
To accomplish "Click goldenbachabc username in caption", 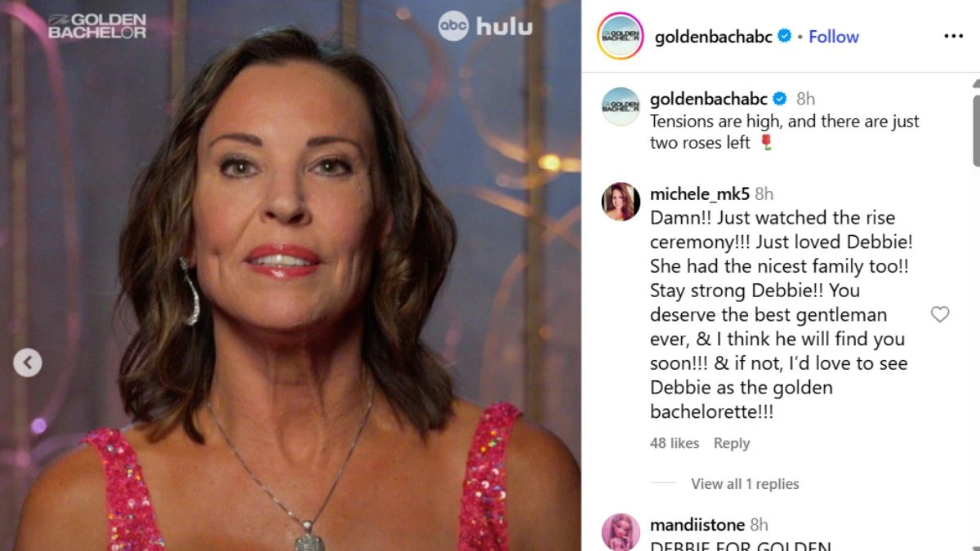I will (709, 99).
